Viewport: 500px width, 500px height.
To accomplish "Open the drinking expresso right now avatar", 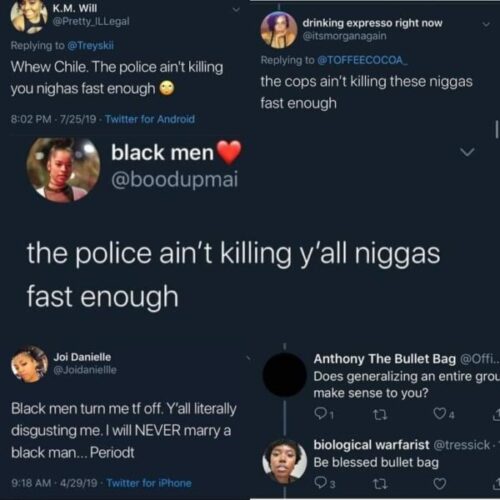I will (x=279, y=30).
